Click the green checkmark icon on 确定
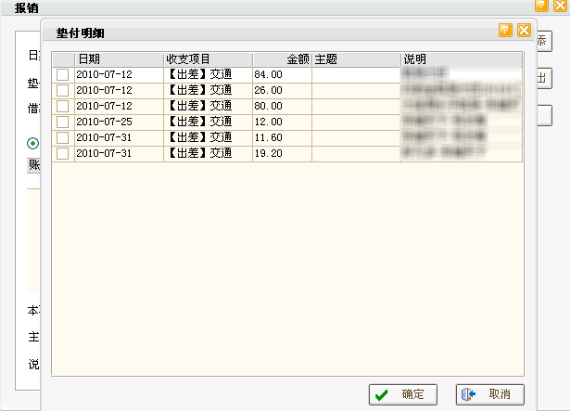This screenshot has height=411, width=570. pos(381,395)
